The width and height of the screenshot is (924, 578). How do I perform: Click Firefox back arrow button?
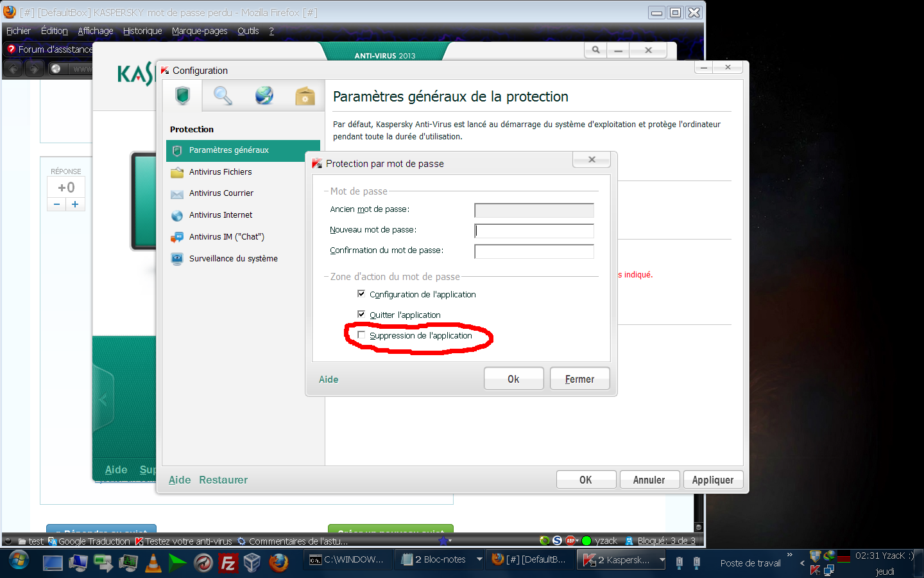coord(13,69)
